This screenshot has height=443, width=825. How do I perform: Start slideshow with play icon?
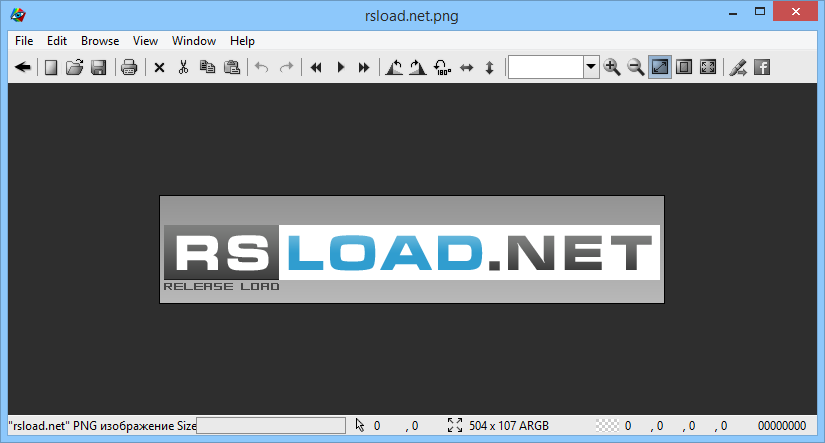[x=340, y=67]
